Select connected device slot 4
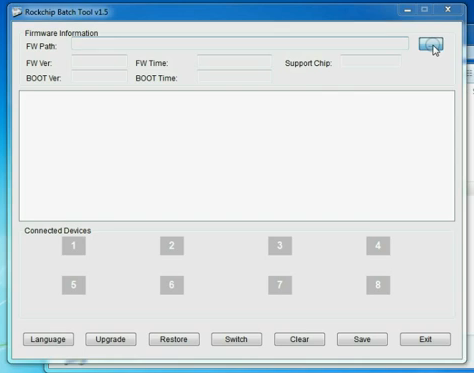 click(x=378, y=246)
